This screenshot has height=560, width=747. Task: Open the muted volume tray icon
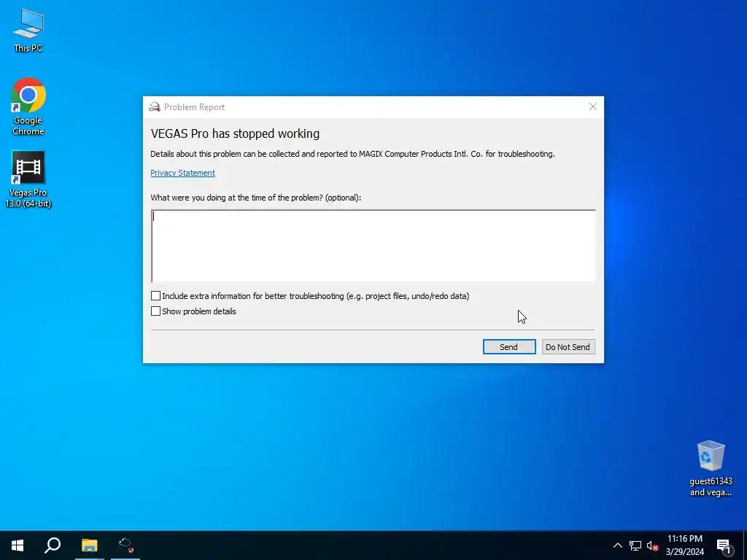(652, 545)
